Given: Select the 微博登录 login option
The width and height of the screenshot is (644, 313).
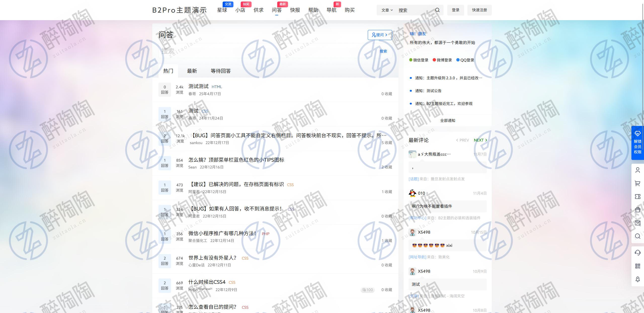Looking at the screenshot, I should 442,60.
